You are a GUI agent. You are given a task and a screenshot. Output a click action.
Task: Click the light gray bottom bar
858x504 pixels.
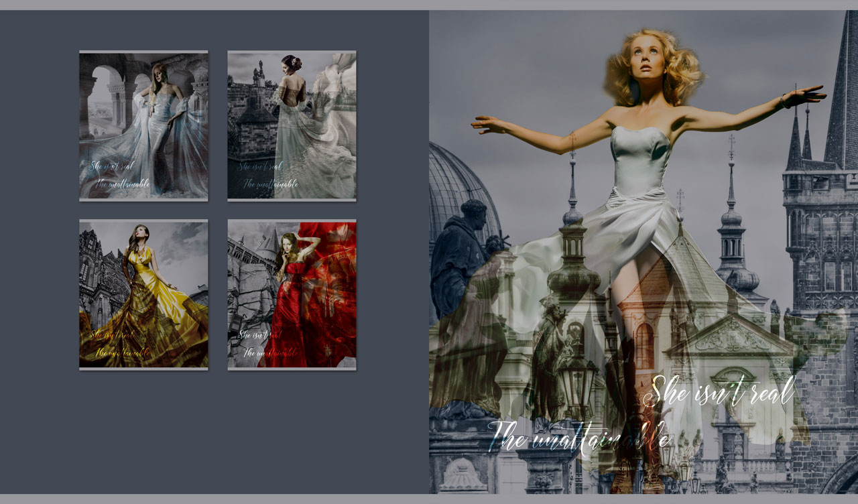click(429, 499)
